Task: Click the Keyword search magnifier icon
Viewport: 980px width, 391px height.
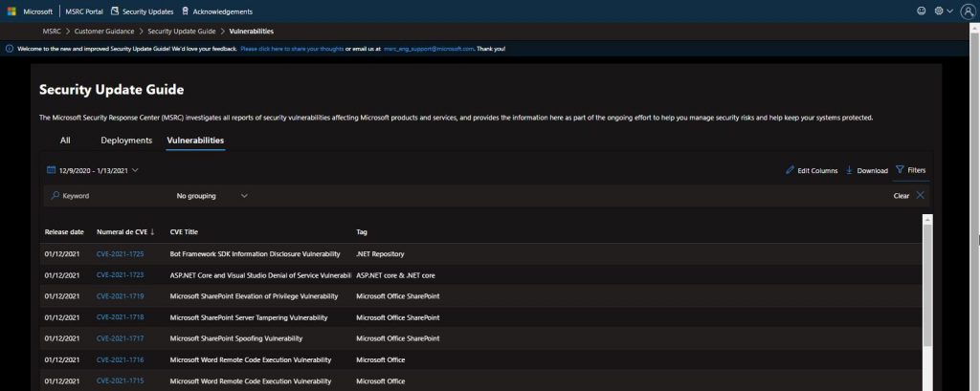Action: click(55, 195)
